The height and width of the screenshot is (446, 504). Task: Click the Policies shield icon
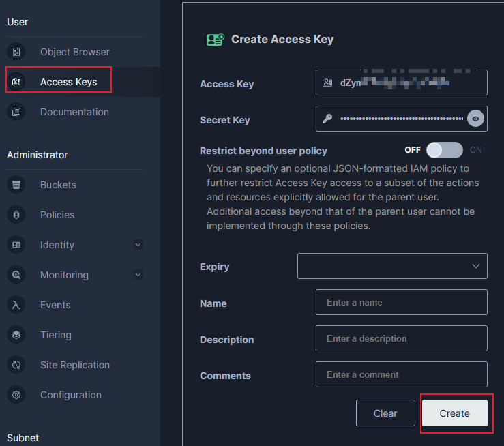16,215
